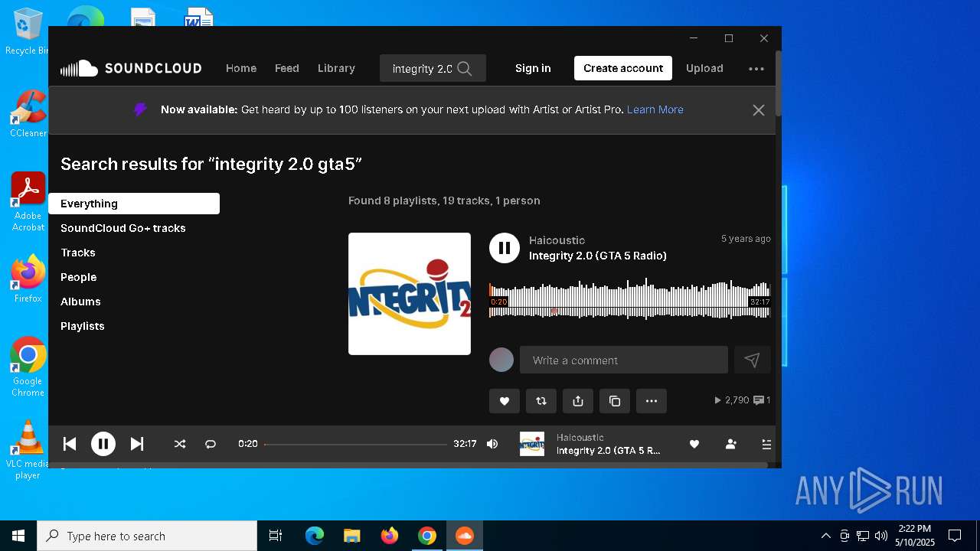Open Task View on the taskbar
This screenshot has width=980, height=551.
[276, 536]
